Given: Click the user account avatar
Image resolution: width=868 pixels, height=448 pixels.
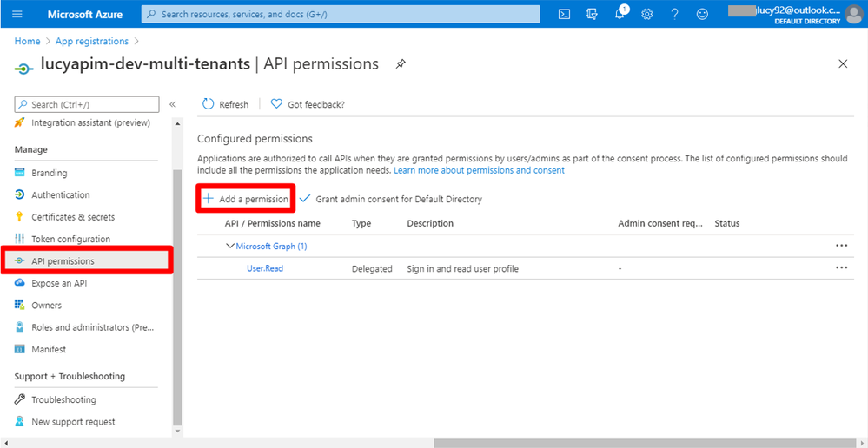Looking at the screenshot, I should tap(855, 15).
